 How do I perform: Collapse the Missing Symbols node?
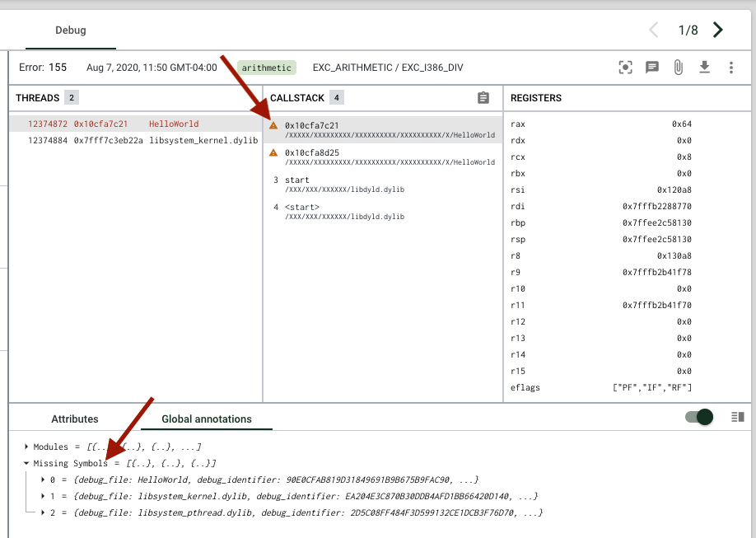click(x=26, y=464)
